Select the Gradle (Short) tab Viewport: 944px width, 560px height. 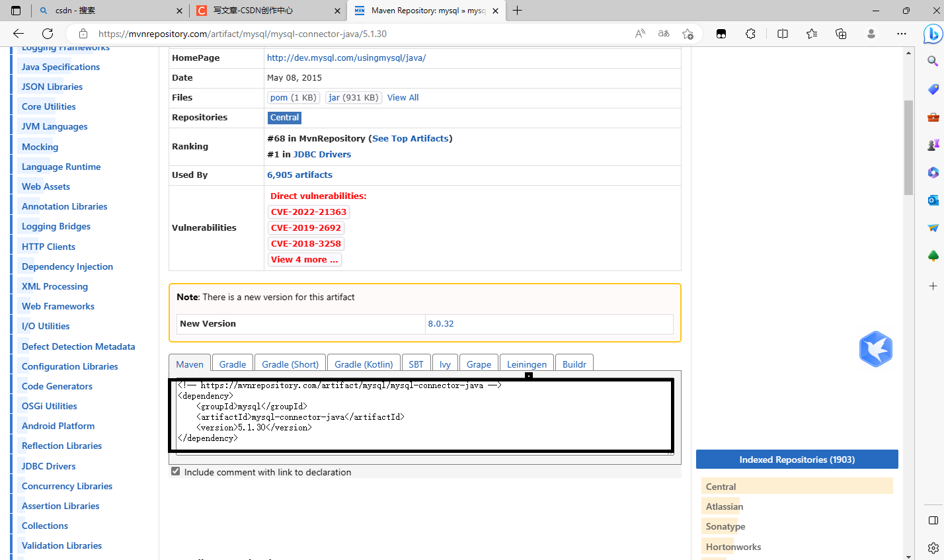(290, 364)
